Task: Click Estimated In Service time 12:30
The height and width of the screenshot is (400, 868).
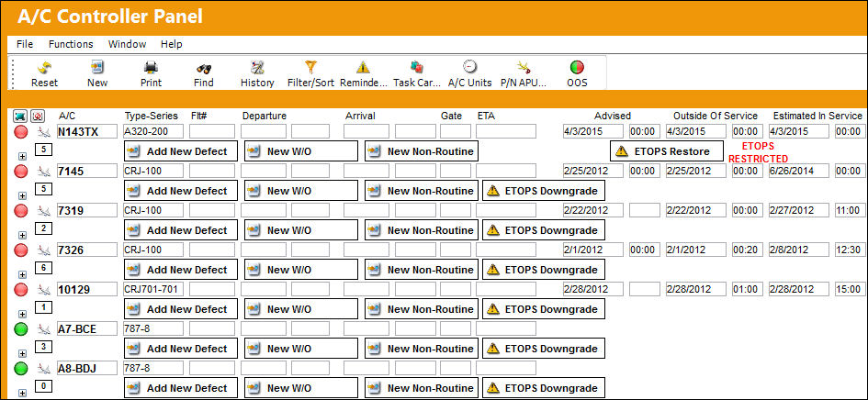Action: click(x=850, y=250)
